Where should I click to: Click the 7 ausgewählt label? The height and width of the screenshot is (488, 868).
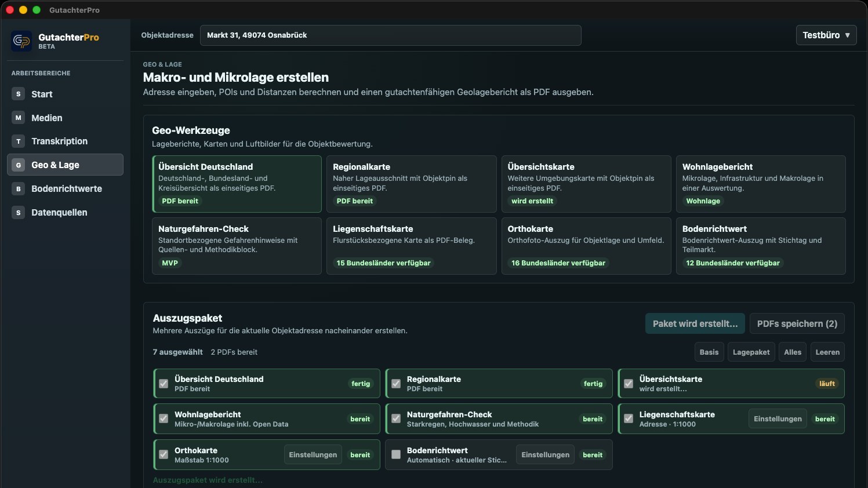178,352
